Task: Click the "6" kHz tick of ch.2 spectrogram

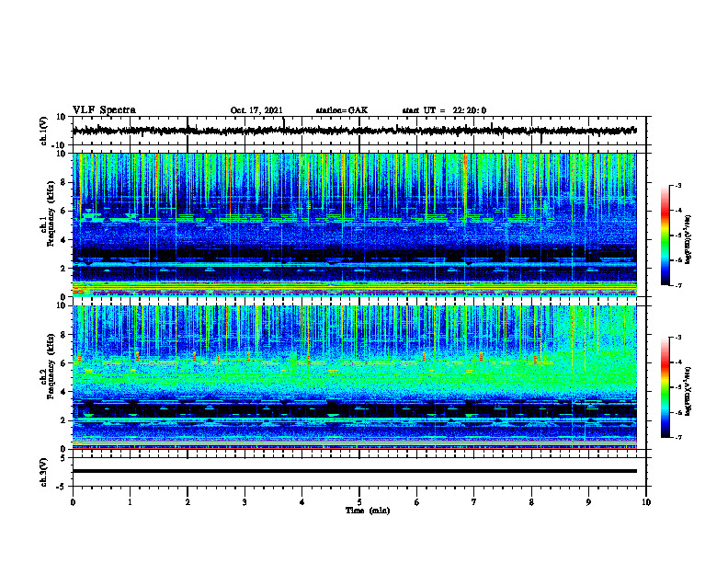Action: click(64, 363)
